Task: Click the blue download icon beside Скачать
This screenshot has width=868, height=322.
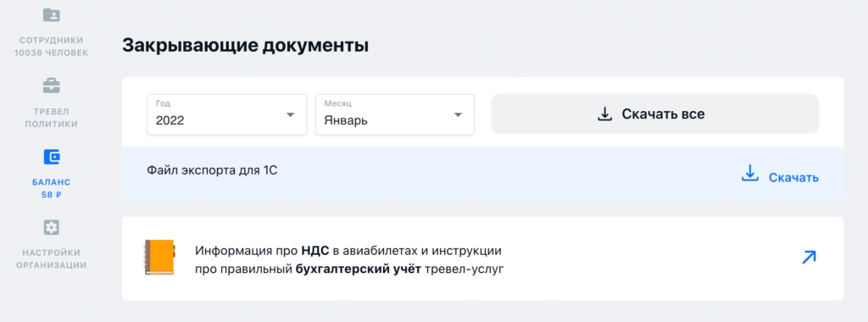Action: pyautogui.click(x=749, y=173)
